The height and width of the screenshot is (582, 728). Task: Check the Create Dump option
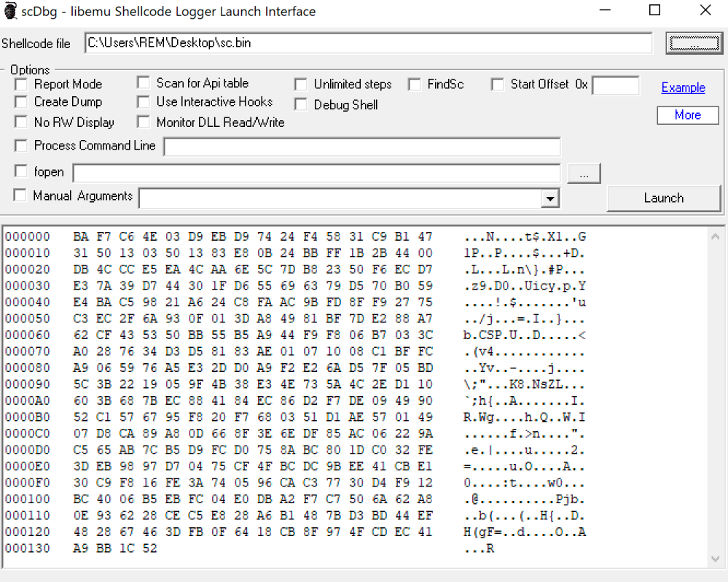coord(21,102)
